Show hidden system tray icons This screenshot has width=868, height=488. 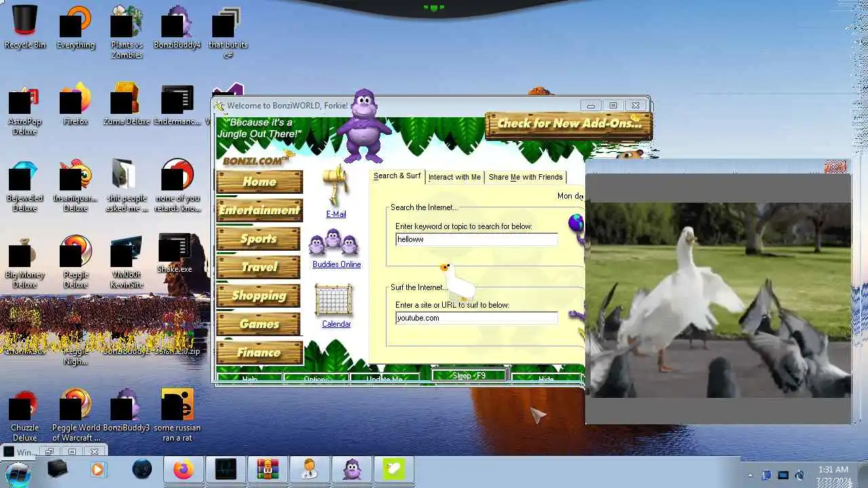(x=750, y=475)
